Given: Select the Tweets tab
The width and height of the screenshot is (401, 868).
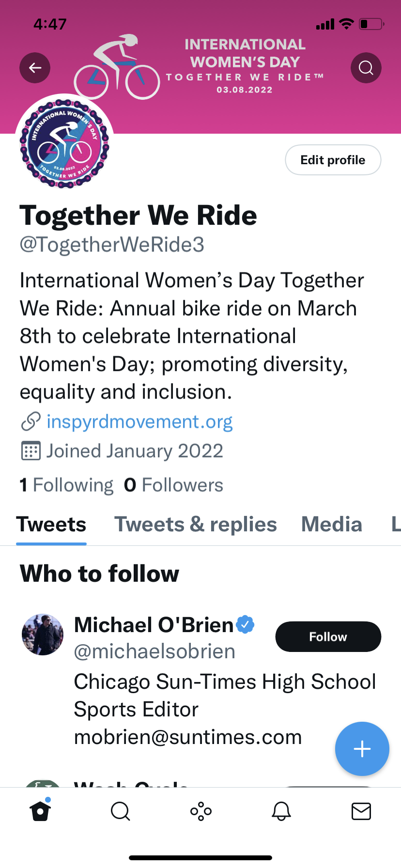Looking at the screenshot, I should (x=51, y=525).
